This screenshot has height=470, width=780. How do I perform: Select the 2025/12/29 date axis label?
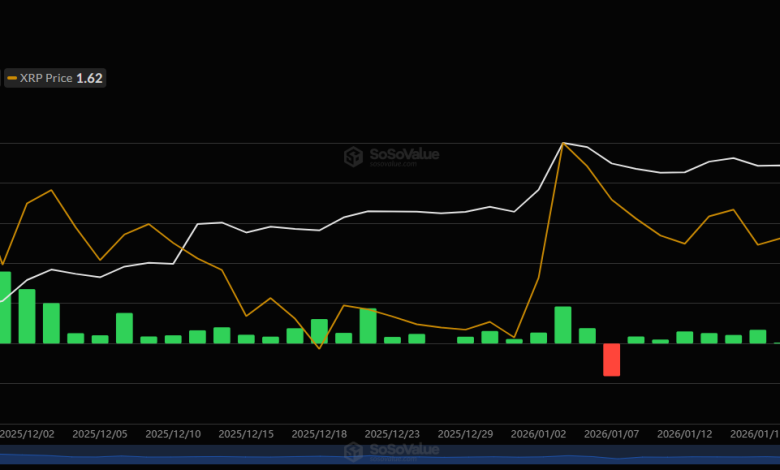click(465, 435)
